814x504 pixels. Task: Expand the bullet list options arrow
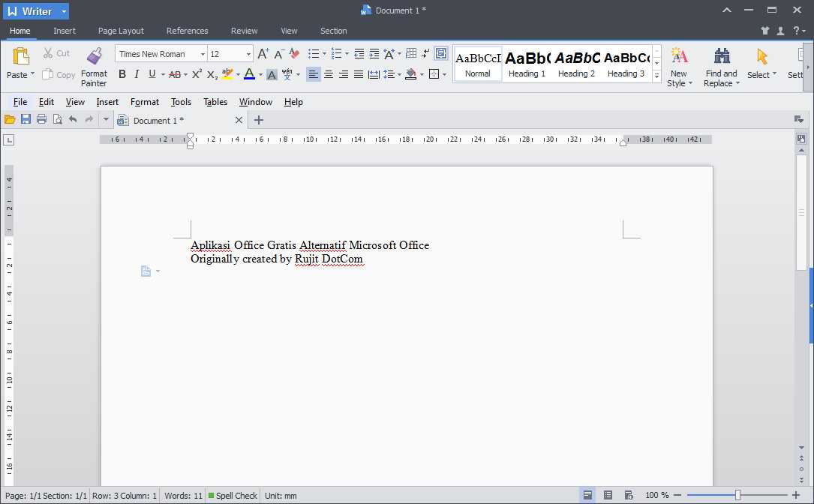(x=324, y=53)
